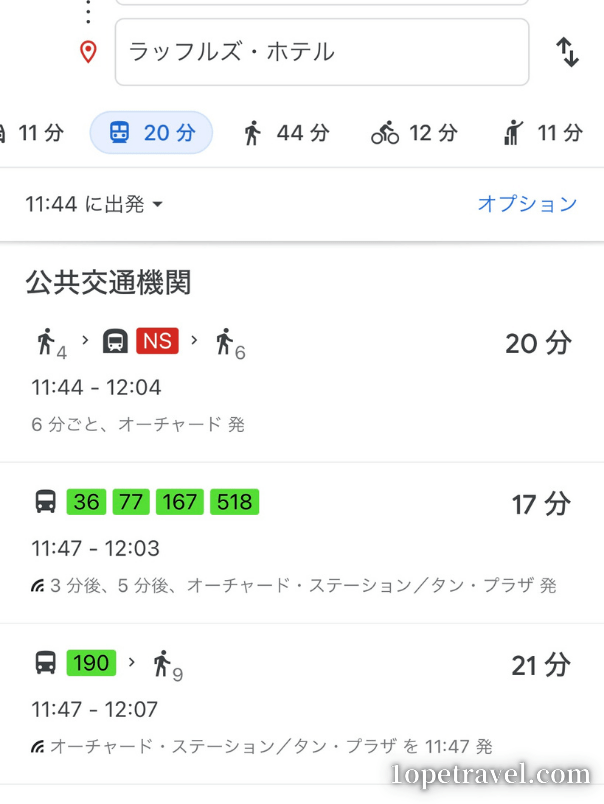The image size is (604, 804).
Task: Tap the bus 518 green badge
Action: click(234, 501)
